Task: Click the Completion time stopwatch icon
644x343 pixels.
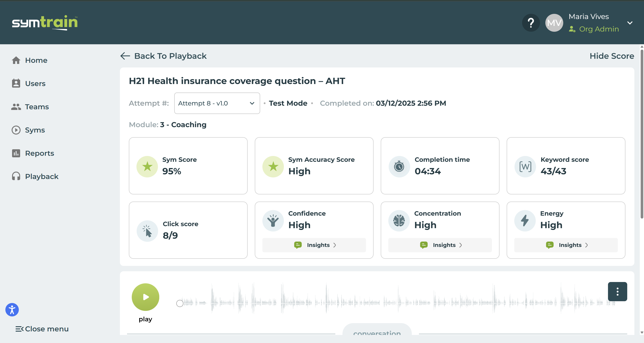Action: coord(399,166)
